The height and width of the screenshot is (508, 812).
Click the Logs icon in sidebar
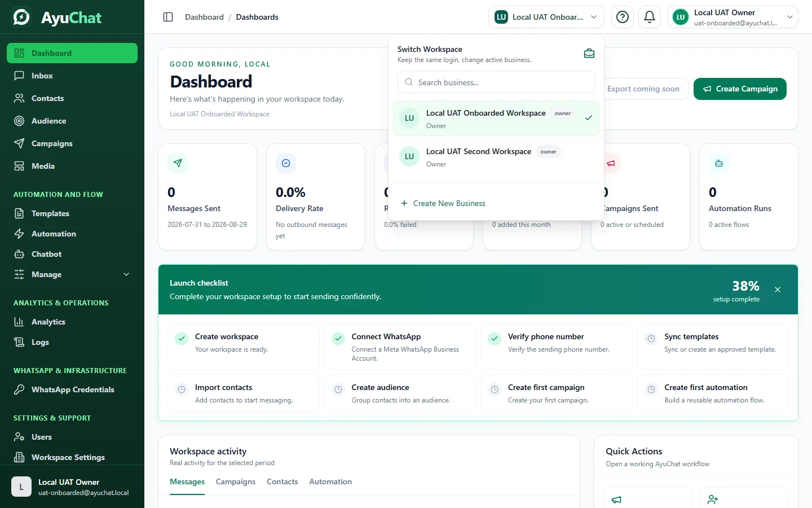click(19, 342)
